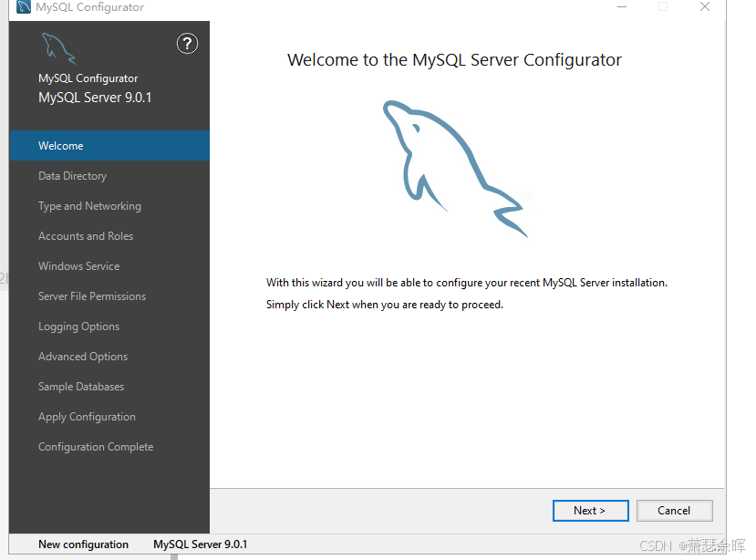
Task: Click the 'Simply click Next' instruction text
Action: pos(385,305)
